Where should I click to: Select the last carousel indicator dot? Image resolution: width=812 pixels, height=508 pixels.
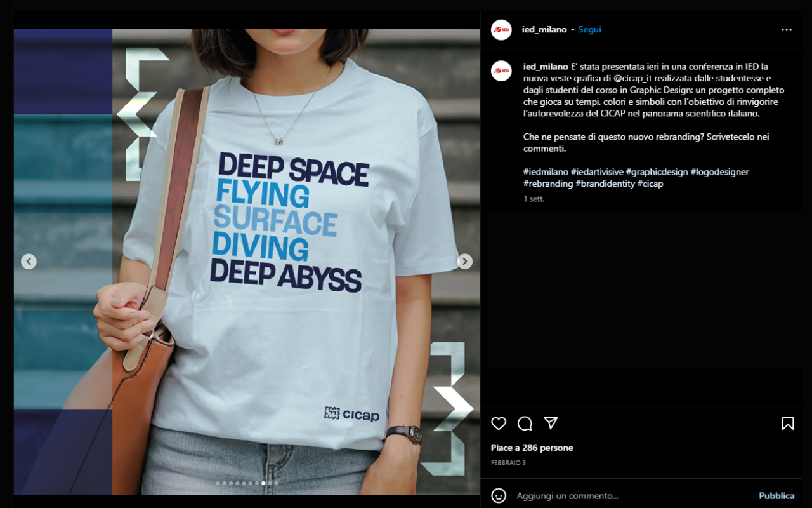click(x=277, y=483)
